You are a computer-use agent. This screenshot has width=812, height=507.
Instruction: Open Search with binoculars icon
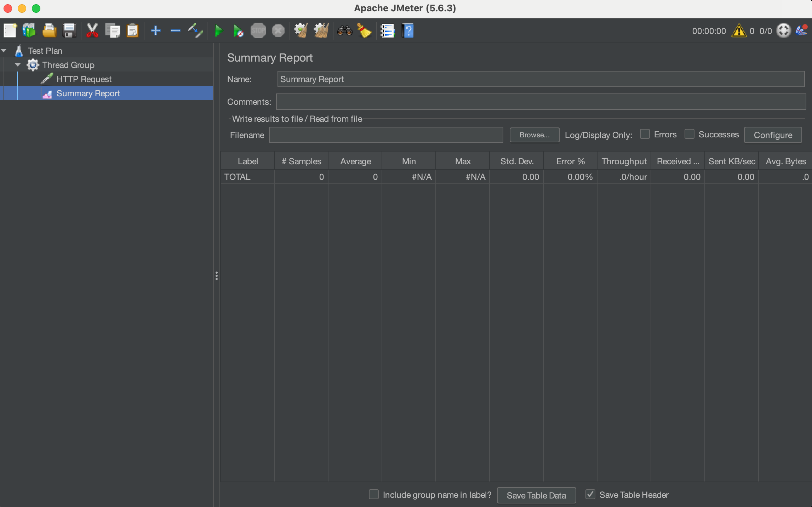[344, 31]
